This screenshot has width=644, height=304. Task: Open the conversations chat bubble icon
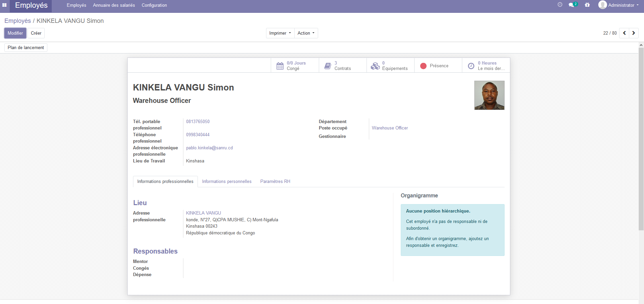click(x=571, y=5)
